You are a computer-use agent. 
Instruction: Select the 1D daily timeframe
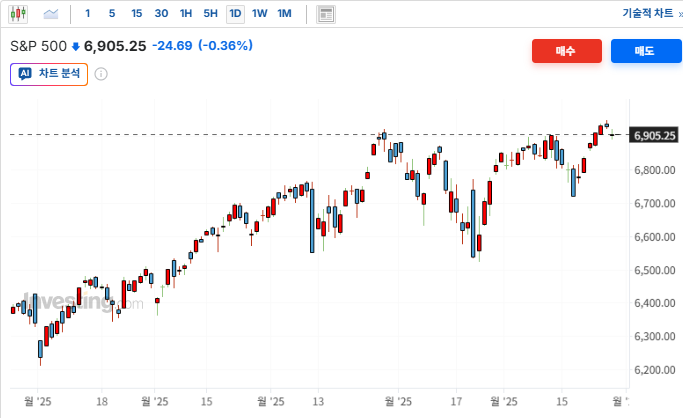(235, 14)
